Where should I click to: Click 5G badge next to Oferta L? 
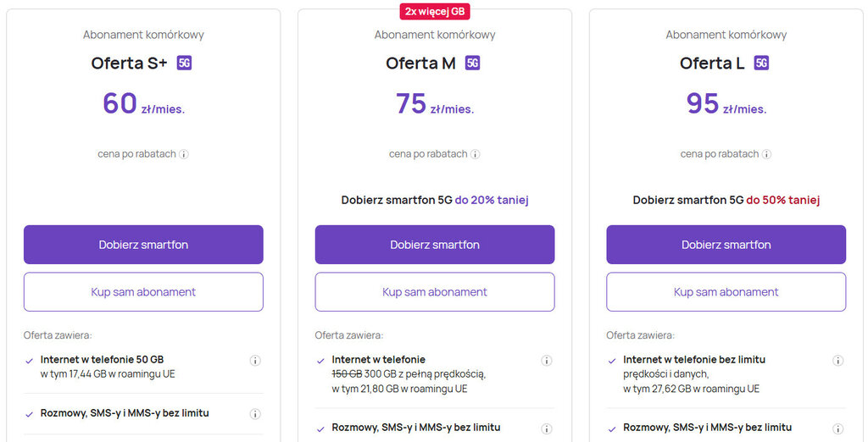point(761,63)
